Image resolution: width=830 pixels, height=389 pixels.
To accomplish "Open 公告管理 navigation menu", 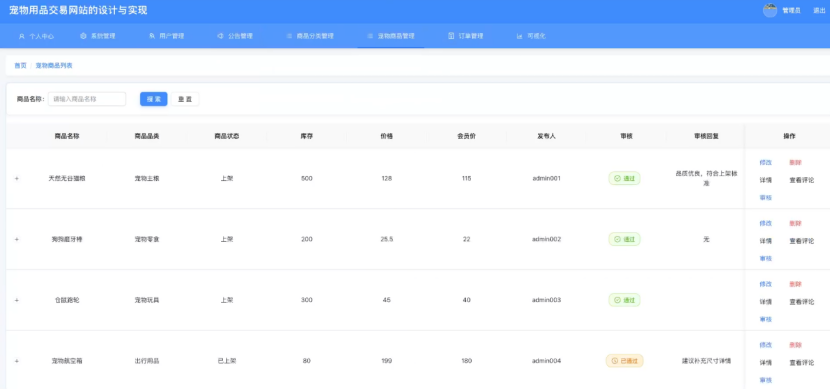I will [235, 37].
